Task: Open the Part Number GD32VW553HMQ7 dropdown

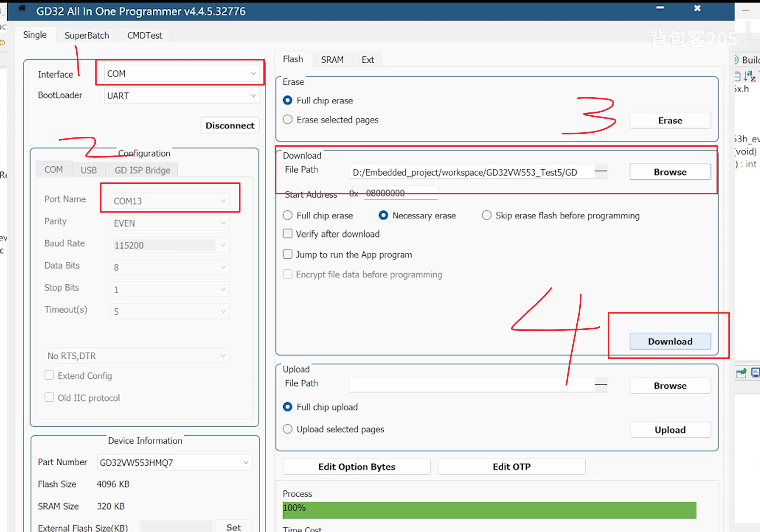Action: pos(174,463)
